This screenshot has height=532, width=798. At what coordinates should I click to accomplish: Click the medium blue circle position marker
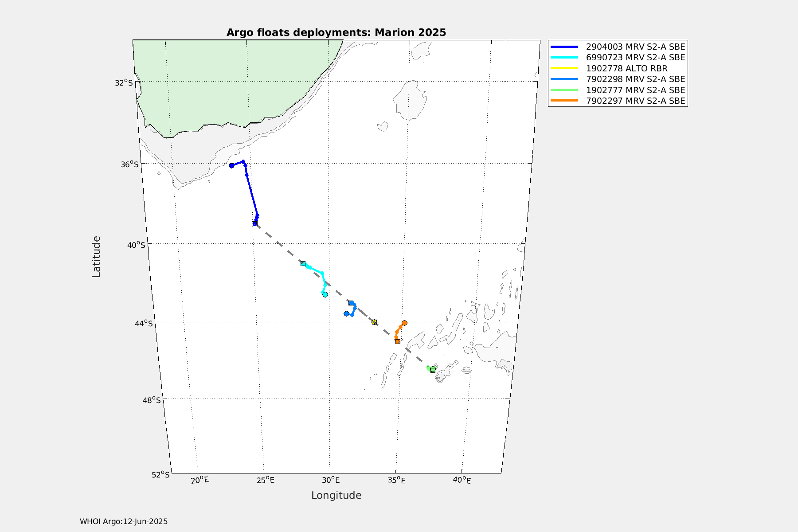tap(346, 313)
